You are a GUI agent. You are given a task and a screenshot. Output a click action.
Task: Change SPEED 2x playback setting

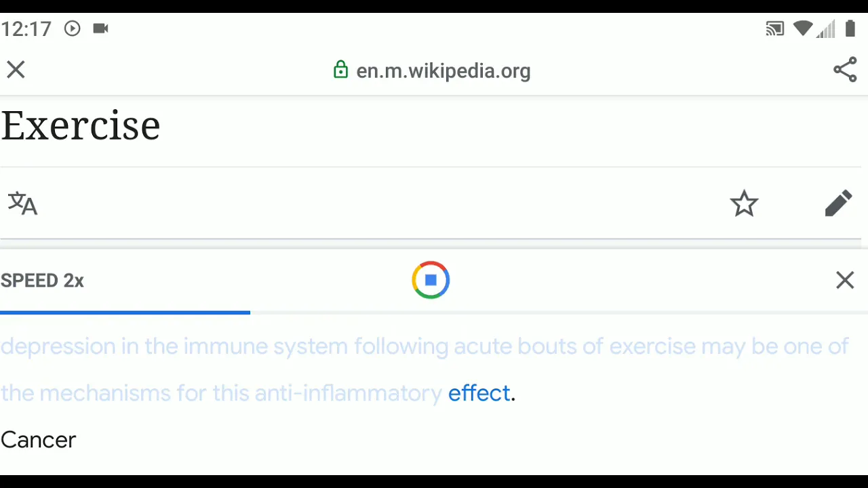coord(42,281)
